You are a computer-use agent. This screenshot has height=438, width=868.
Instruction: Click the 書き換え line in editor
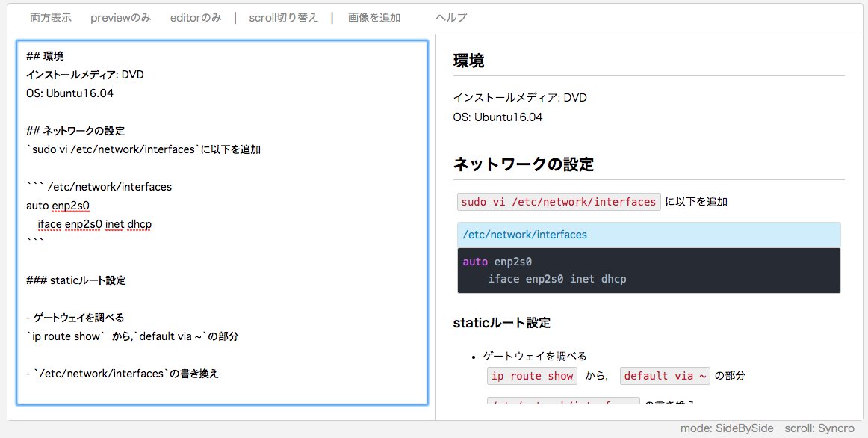(123, 374)
